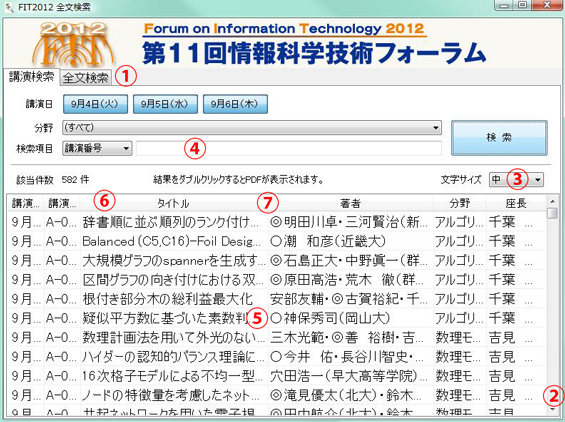Click 数理モ field cell in ハイダー row
This screenshot has height=422, width=565.
458,357
